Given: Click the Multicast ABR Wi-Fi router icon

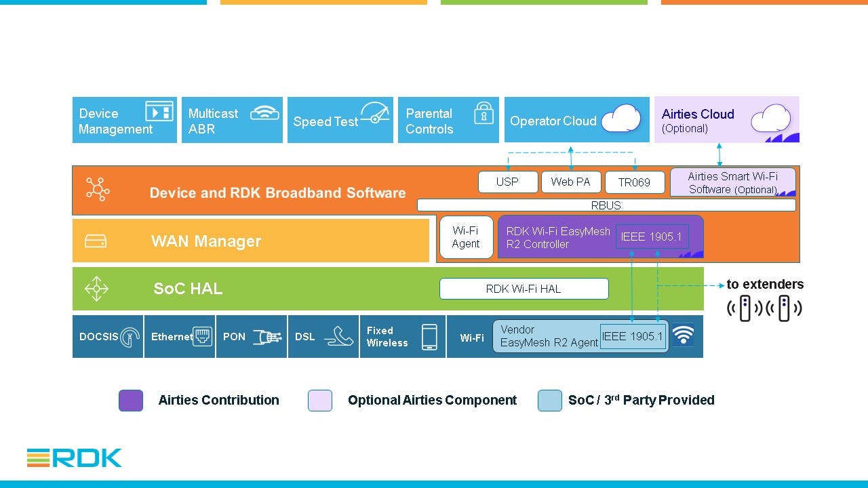Looking at the screenshot, I should 264,113.
